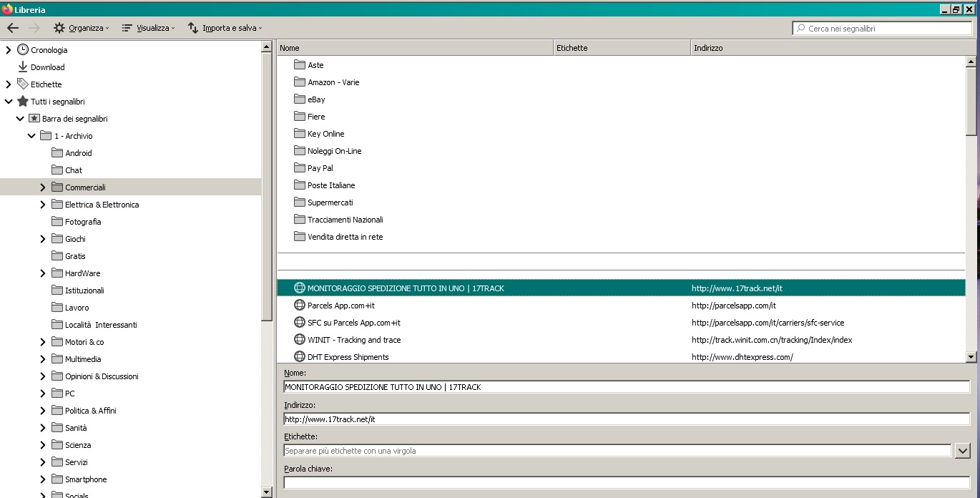Collapse the Tutti i segnalibri node
The image size is (980, 498).
click(x=9, y=102)
